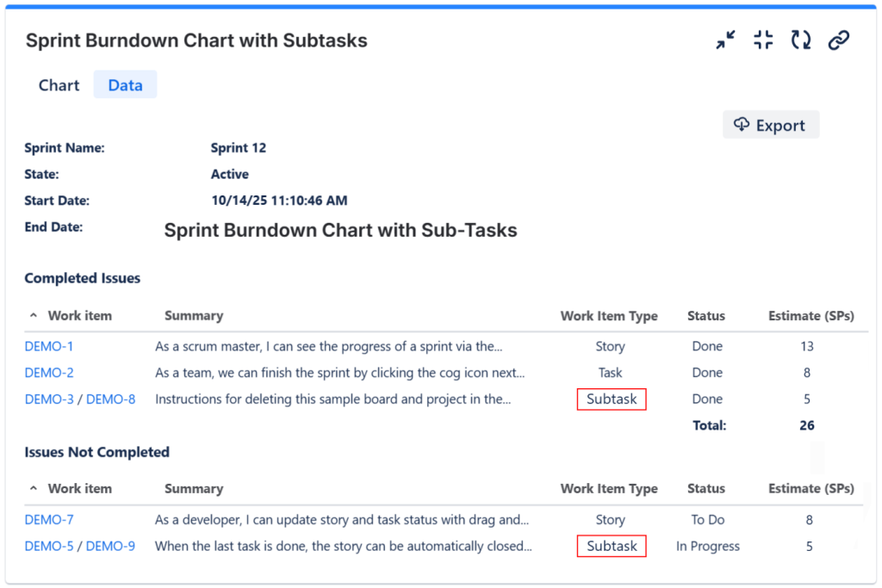Click Summary column header in Completed Issues

194,316
